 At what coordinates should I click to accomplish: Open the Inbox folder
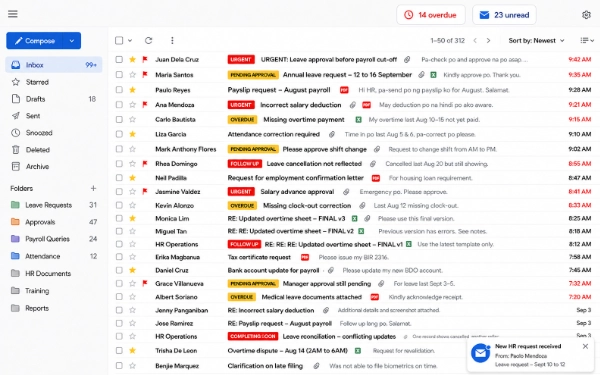point(54,65)
